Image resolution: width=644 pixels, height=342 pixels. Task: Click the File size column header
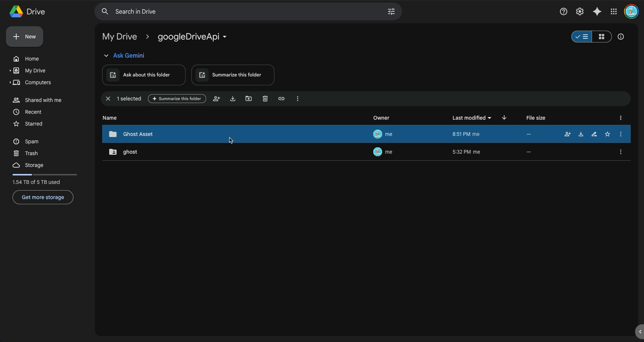pyautogui.click(x=536, y=118)
